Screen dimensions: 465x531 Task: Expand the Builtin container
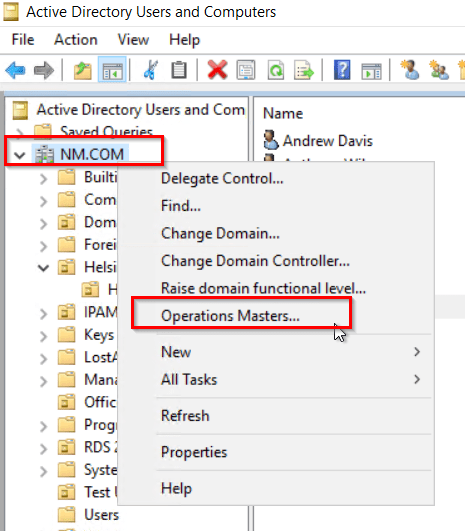coord(43,178)
